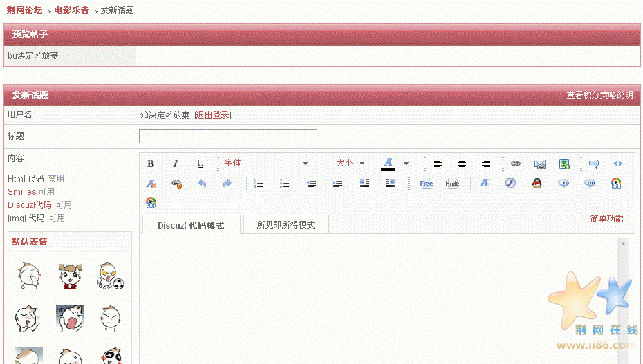The width and height of the screenshot is (643, 364).
Task: Open the 字体 font dropdown
Action: [265, 164]
